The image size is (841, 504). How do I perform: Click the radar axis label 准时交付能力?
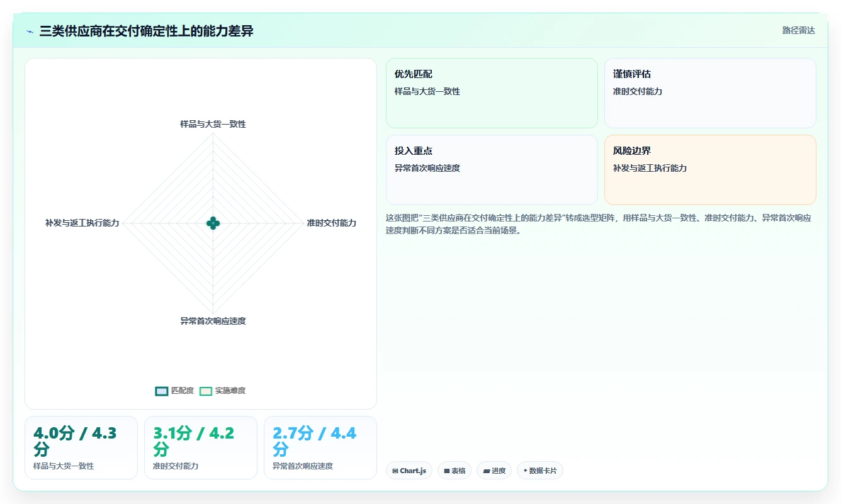click(331, 223)
